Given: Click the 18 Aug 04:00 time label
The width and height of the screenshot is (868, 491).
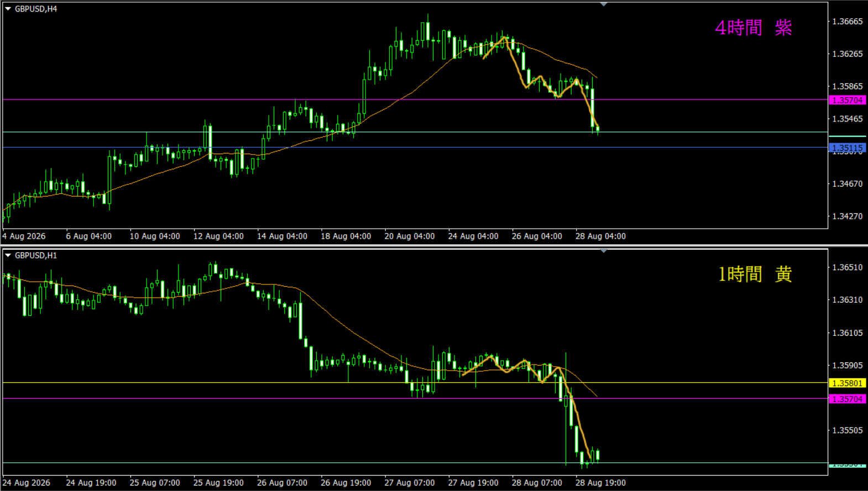Looking at the screenshot, I should 346,236.
